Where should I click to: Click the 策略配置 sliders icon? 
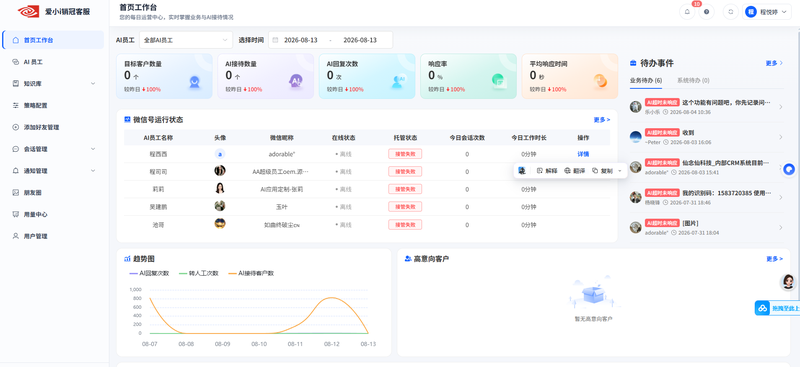[15, 105]
